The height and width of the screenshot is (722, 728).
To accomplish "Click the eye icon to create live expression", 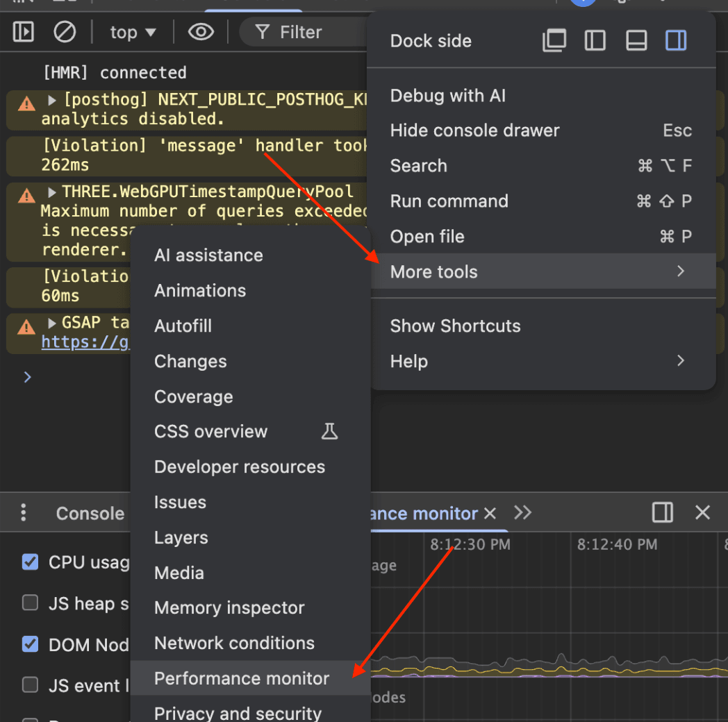I will pyautogui.click(x=201, y=32).
